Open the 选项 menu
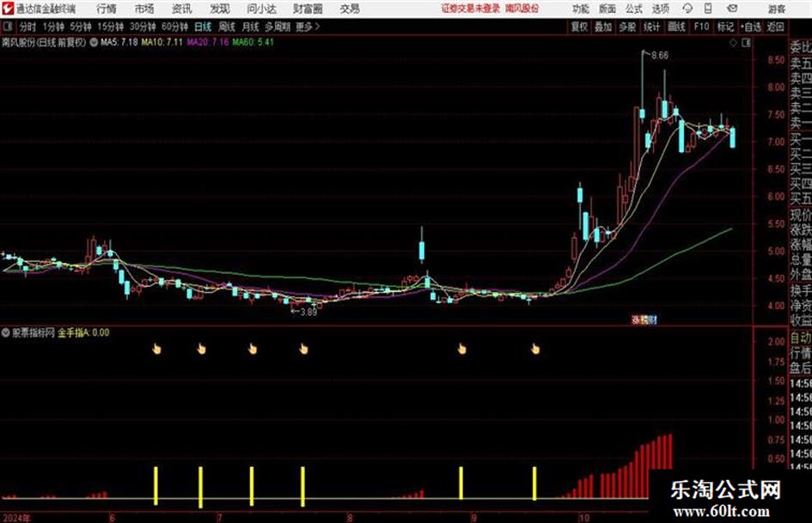812x523 pixels. [660, 9]
